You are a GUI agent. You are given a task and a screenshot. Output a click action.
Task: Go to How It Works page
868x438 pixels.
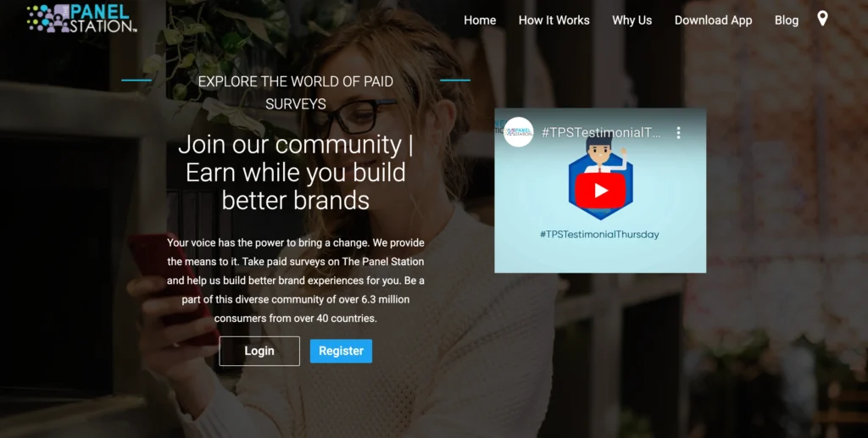pos(554,20)
